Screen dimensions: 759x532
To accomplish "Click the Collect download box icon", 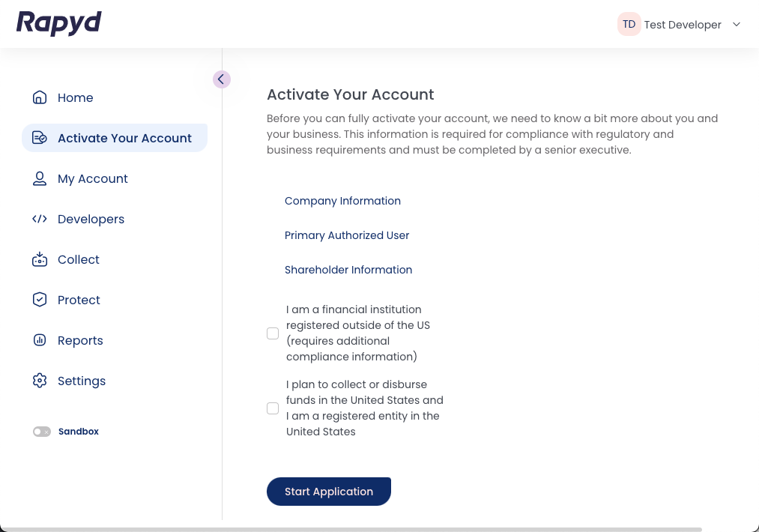I will [40, 259].
